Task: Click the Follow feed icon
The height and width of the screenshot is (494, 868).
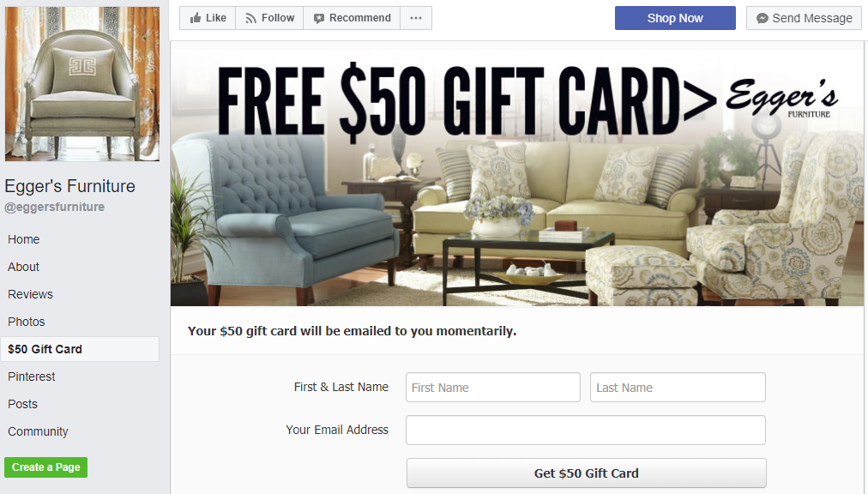Action: coord(250,18)
